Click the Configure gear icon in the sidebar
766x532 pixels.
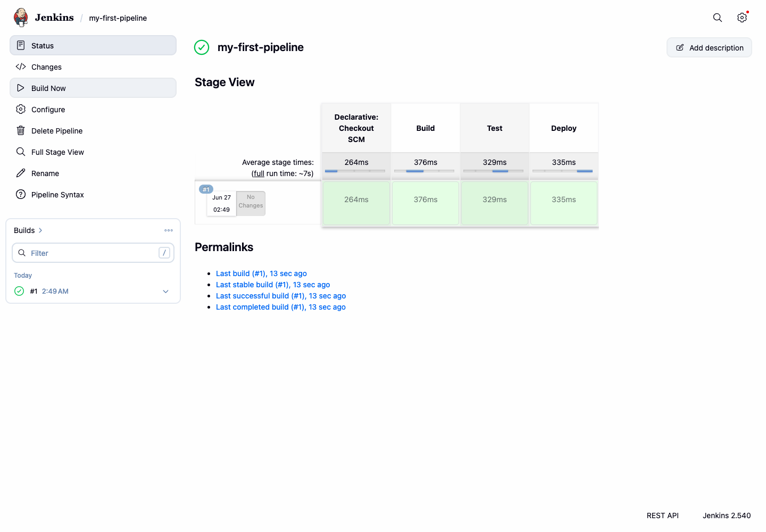pos(21,109)
